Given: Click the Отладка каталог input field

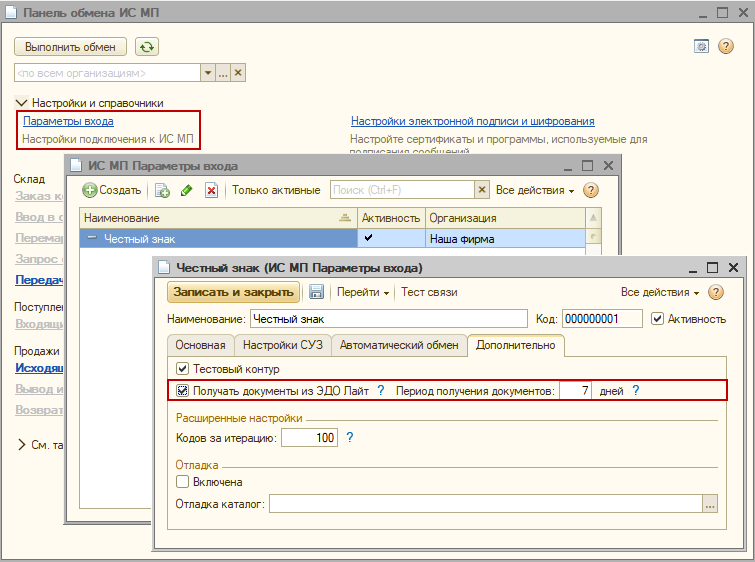Looking at the screenshot, I should pos(486,504).
